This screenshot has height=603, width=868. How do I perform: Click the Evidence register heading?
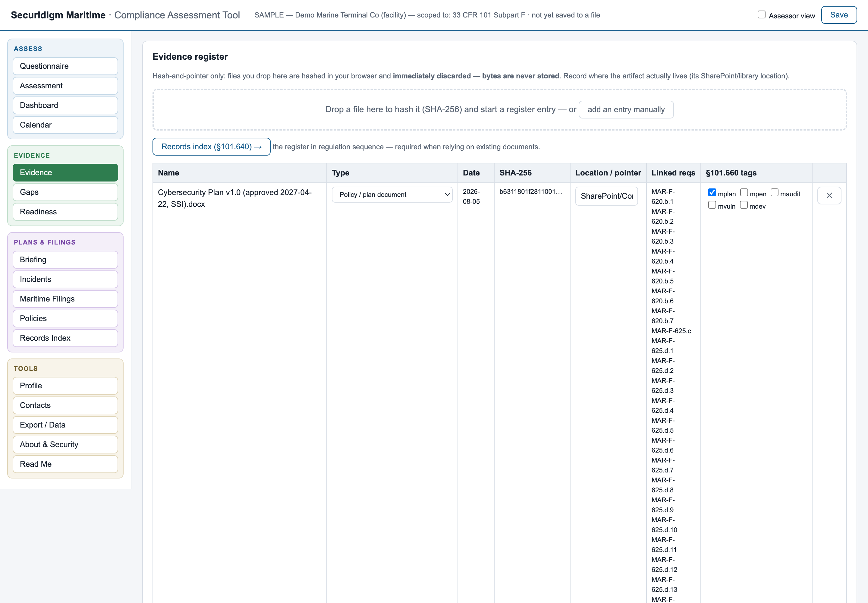click(x=190, y=57)
